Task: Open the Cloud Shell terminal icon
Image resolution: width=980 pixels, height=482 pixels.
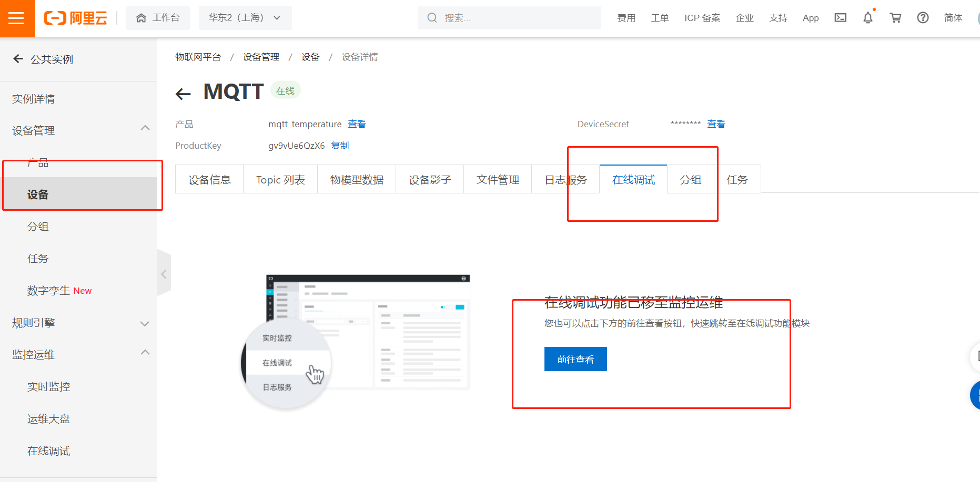Action: pyautogui.click(x=841, y=18)
